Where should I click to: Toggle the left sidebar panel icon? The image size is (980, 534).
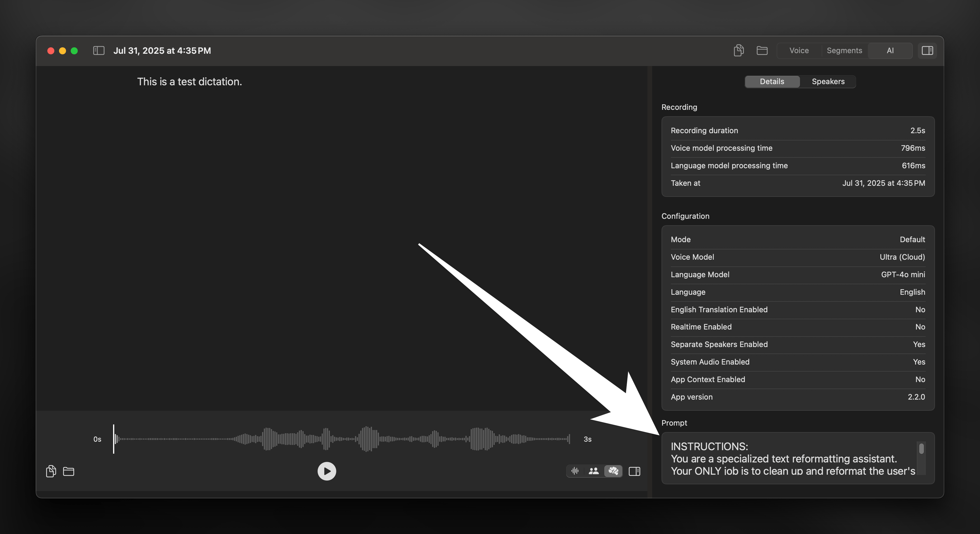98,50
